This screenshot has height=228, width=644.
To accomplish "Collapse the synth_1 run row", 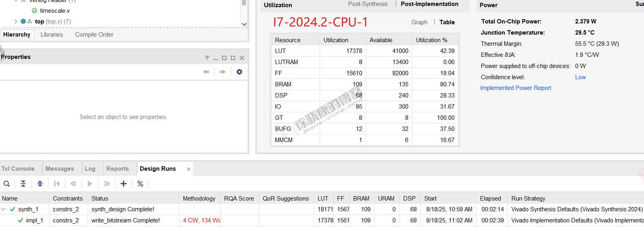I will coord(4,209).
